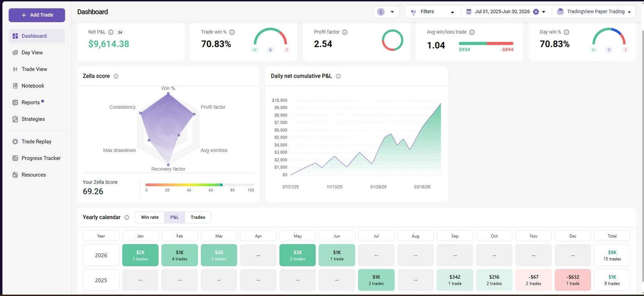The image size is (644, 296).
Task: Show Zella score info icon
Action: (x=116, y=76)
